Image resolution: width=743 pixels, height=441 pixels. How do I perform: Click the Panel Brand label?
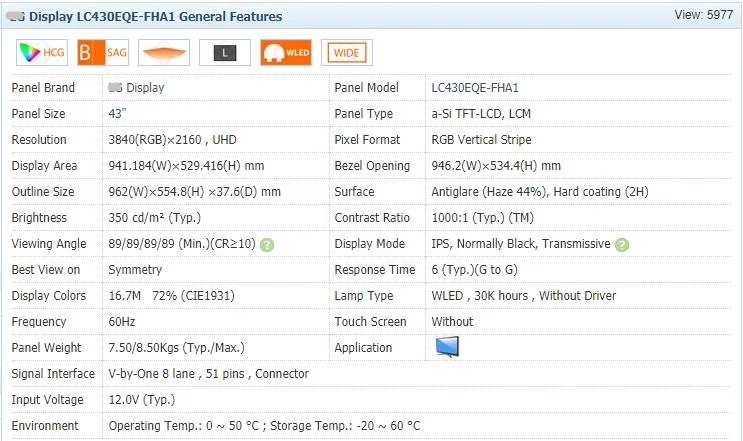pos(43,88)
